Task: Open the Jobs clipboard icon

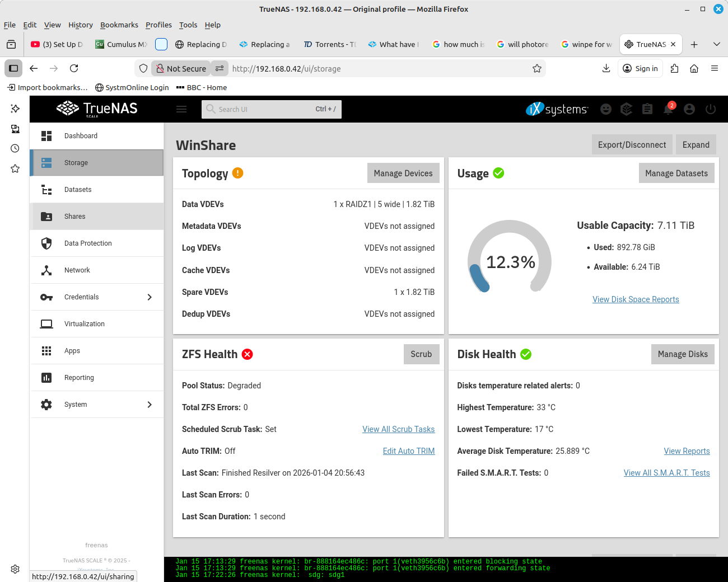Action: [x=647, y=110]
